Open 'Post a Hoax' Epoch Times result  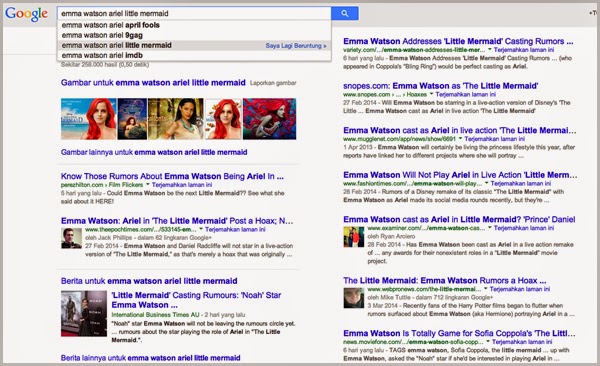coord(177,221)
